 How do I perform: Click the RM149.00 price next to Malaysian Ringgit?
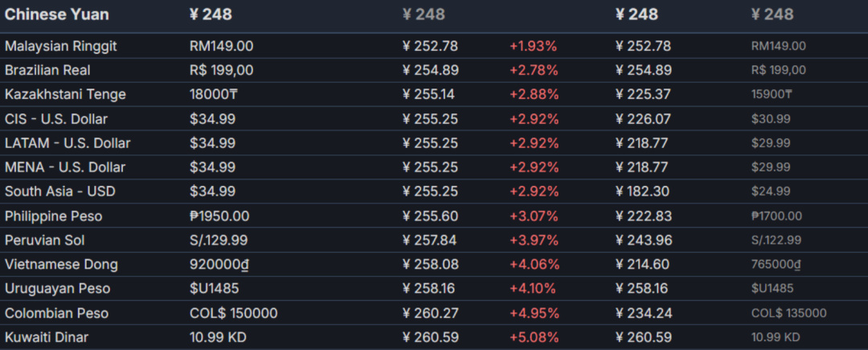click(221, 47)
